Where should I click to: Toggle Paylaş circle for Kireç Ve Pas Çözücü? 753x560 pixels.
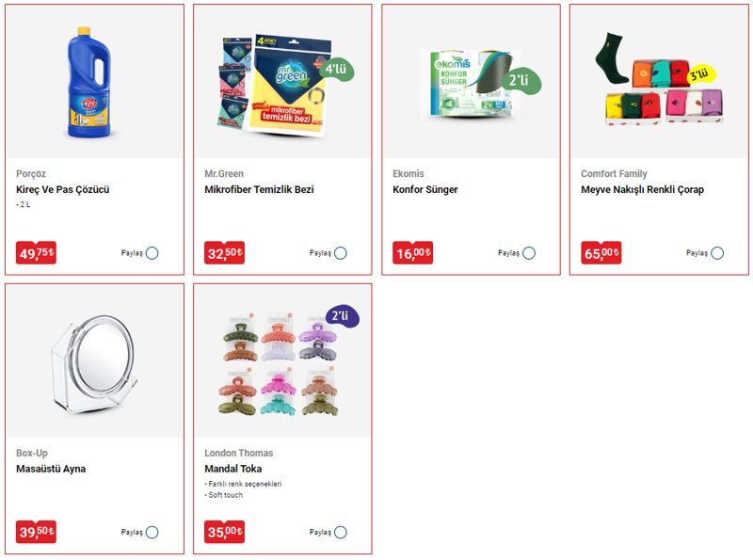pos(152,253)
